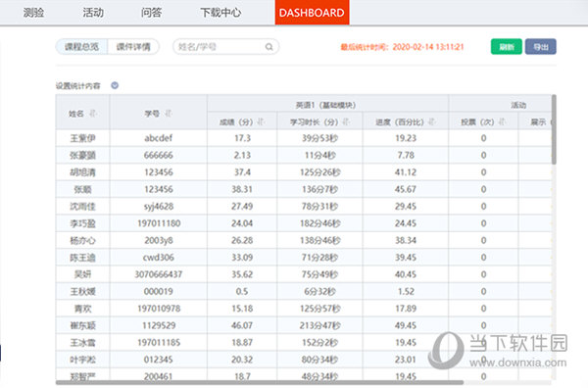
Task: Sort by vote count column icon
Action: (x=502, y=121)
